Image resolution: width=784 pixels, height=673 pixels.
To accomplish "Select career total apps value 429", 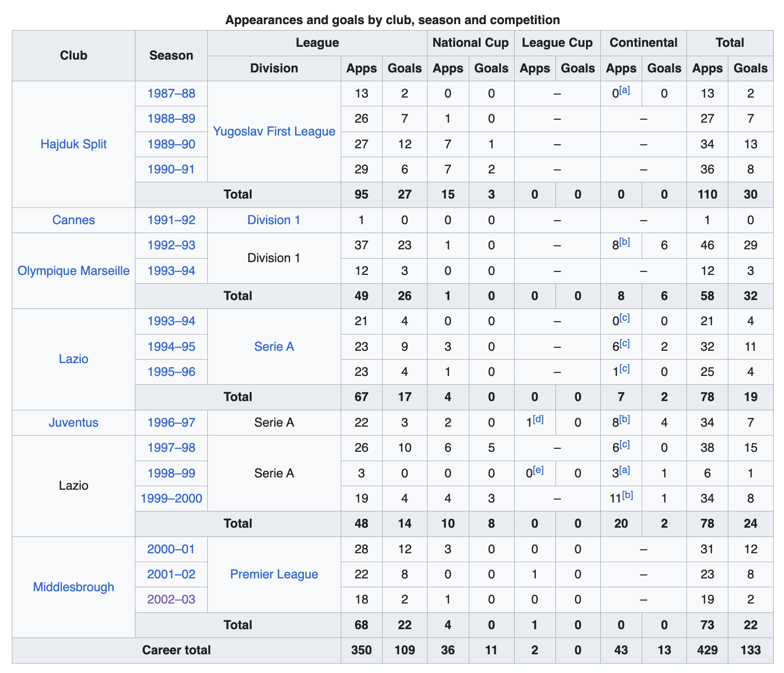I will pyautogui.click(x=707, y=650).
